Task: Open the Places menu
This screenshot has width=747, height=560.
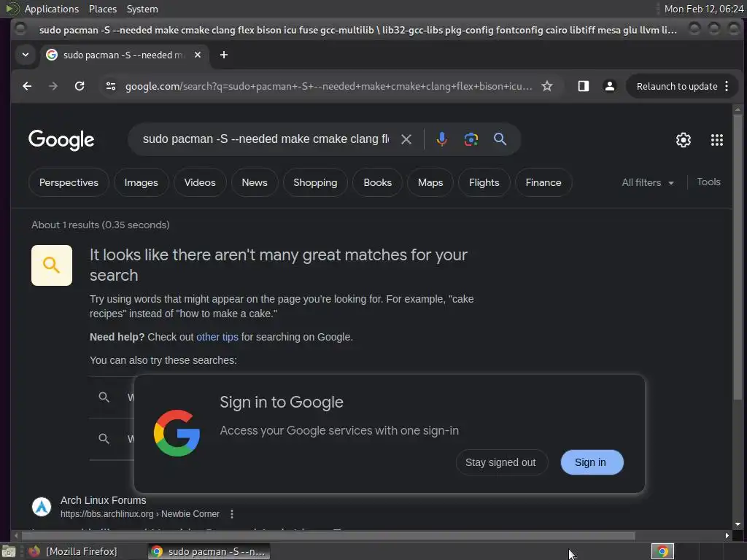Action: (x=102, y=9)
